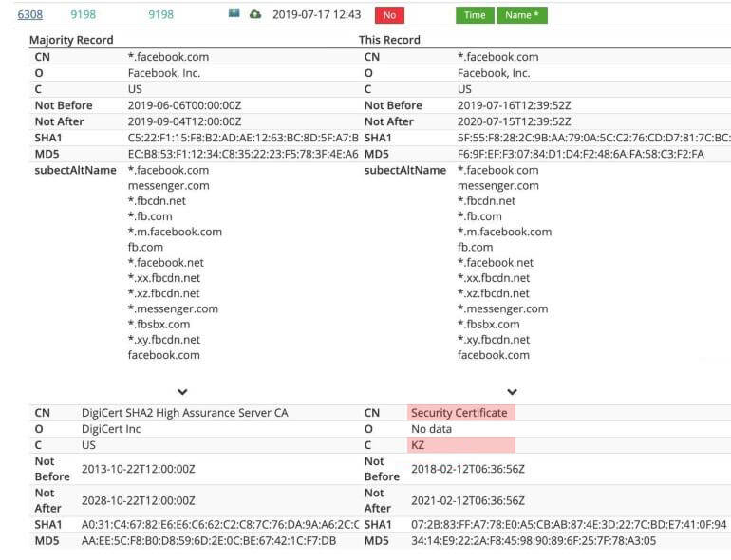Select highlighted KZ country cell
The image size is (731, 560).
461,444
